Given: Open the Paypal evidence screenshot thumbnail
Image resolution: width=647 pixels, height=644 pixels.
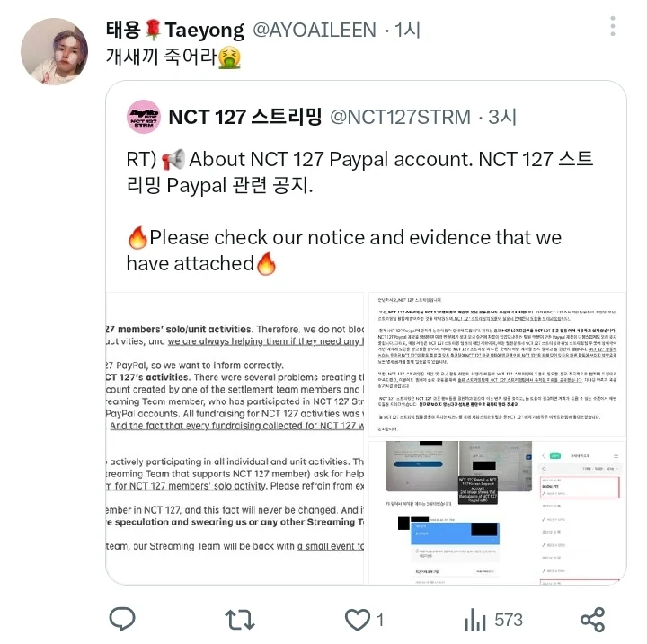Looking at the screenshot, I should click(x=498, y=512).
